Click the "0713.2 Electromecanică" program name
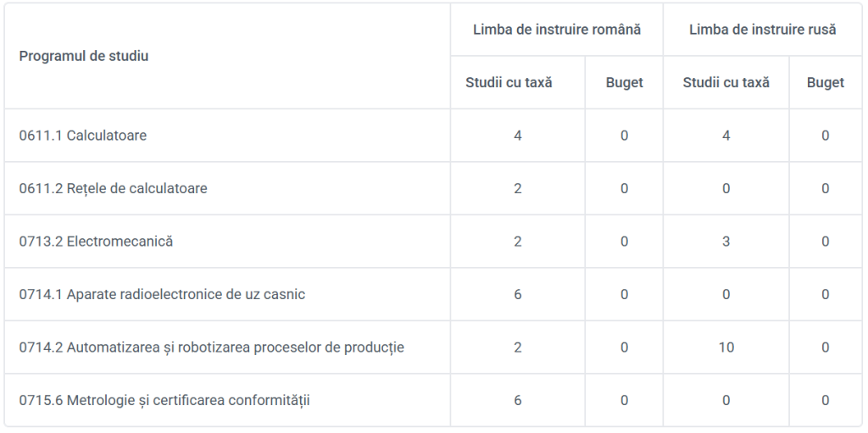 tap(96, 241)
